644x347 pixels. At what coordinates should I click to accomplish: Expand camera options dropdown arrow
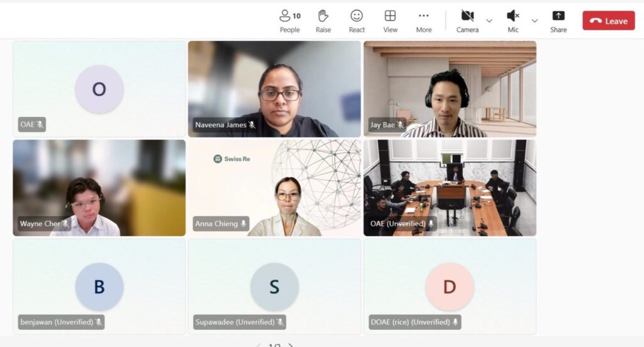[489, 21]
